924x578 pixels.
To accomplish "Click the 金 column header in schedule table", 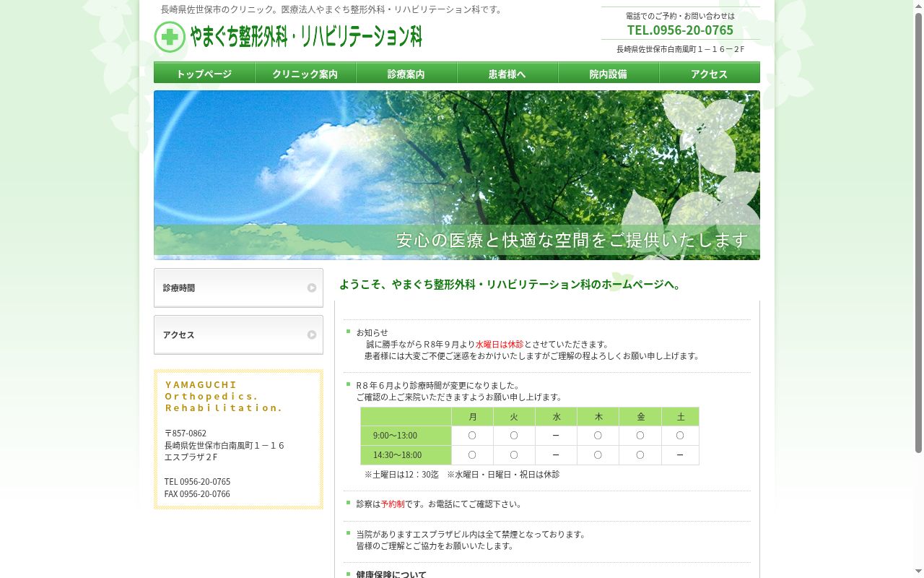I will [640, 417].
